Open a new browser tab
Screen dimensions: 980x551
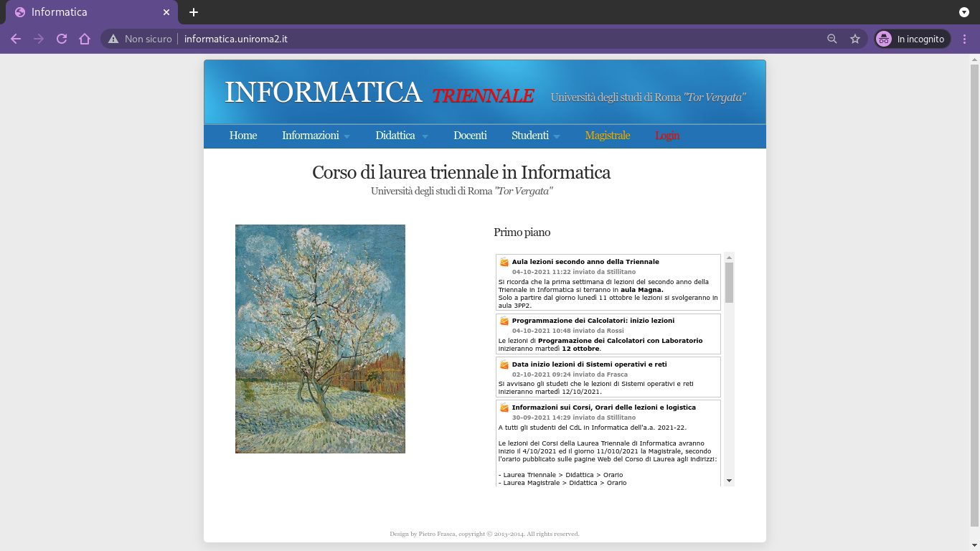coord(194,12)
